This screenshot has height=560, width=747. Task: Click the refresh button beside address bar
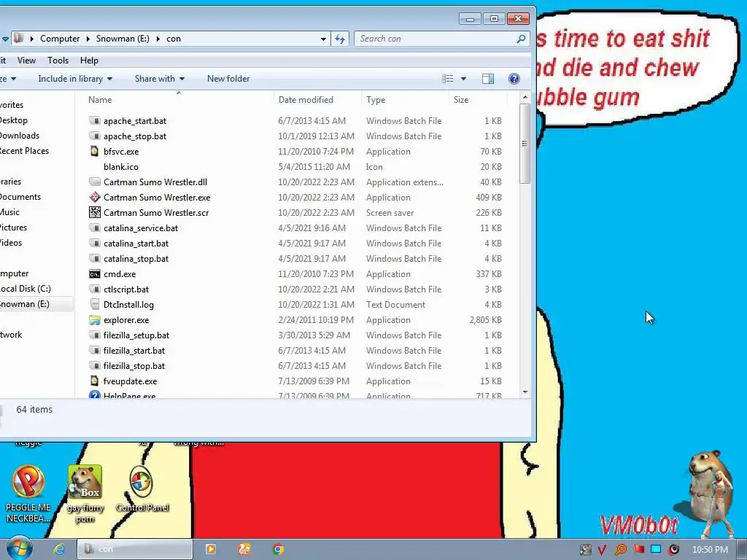point(340,39)
